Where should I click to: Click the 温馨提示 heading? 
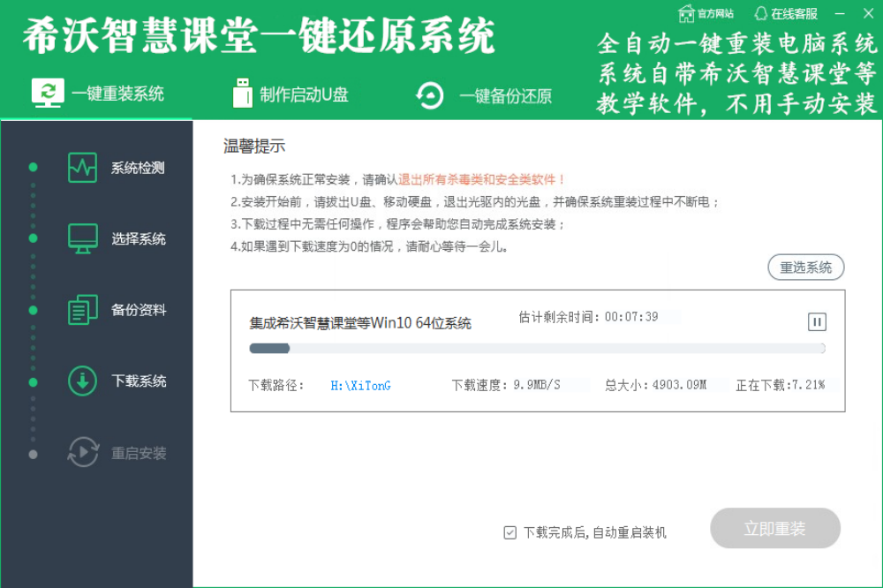(254, 147)
